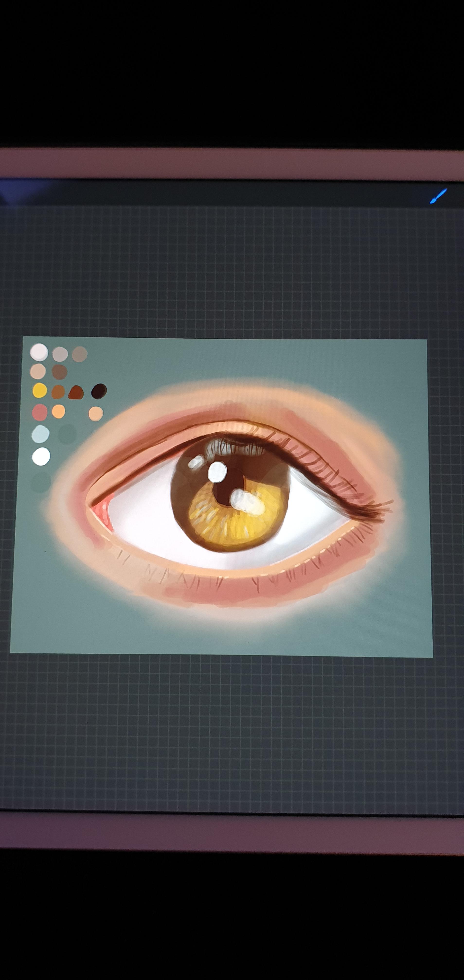This screenshot has height=980, width=464.
Task: Pick the bright yellow color swatch
Action: click(40, 391)
